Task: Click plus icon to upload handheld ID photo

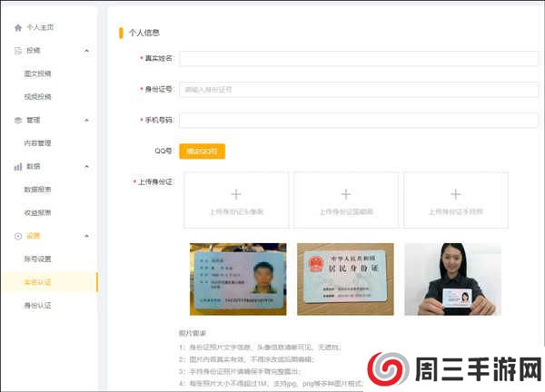Action: (456, 194)
